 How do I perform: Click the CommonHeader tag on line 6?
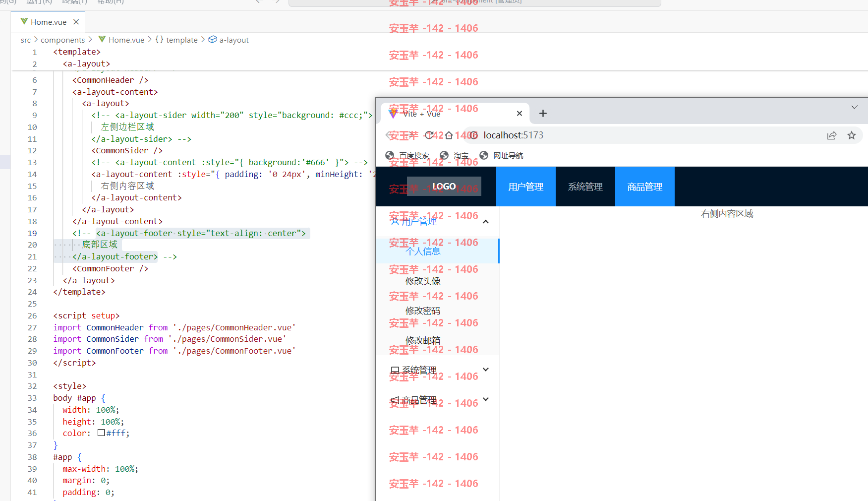110,80
